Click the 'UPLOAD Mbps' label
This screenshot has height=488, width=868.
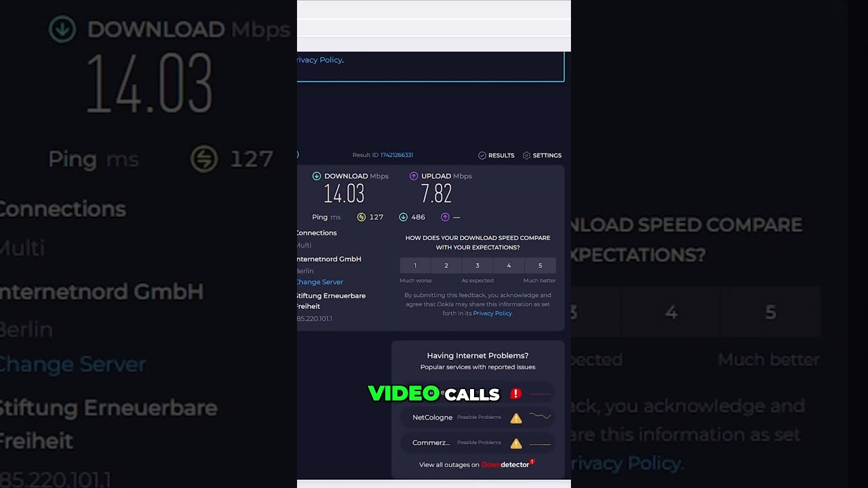446,176
